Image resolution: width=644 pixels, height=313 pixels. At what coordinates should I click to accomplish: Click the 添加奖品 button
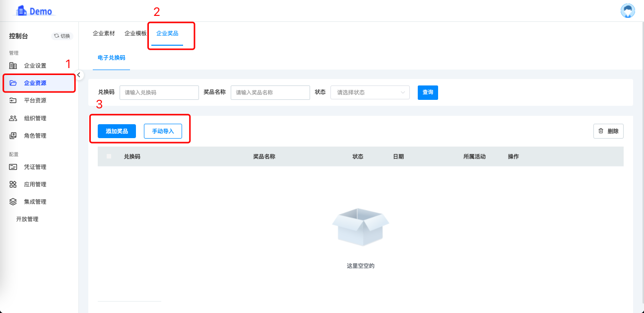(117, 131)
